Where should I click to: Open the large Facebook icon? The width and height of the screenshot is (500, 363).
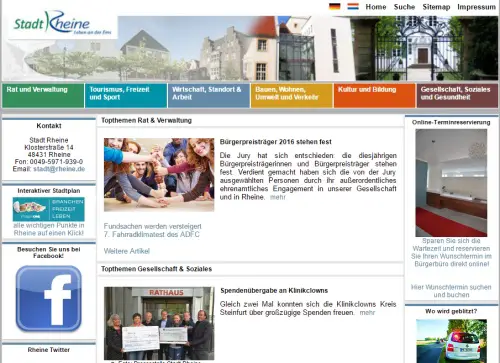point(49,298)
